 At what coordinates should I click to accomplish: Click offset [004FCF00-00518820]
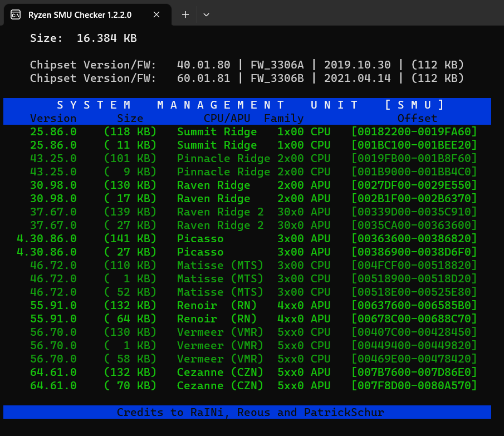coord(414,266)
